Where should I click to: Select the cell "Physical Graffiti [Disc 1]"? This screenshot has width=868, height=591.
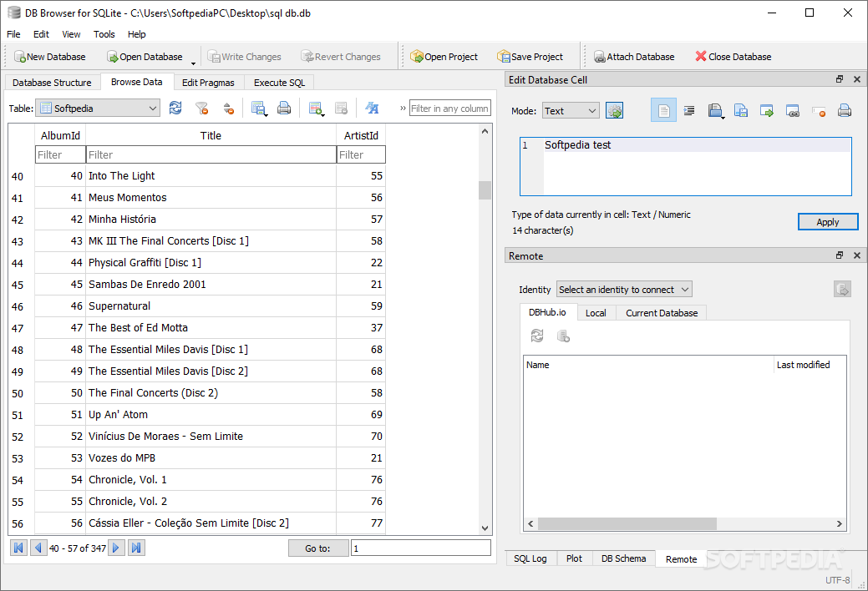point(211,262)
